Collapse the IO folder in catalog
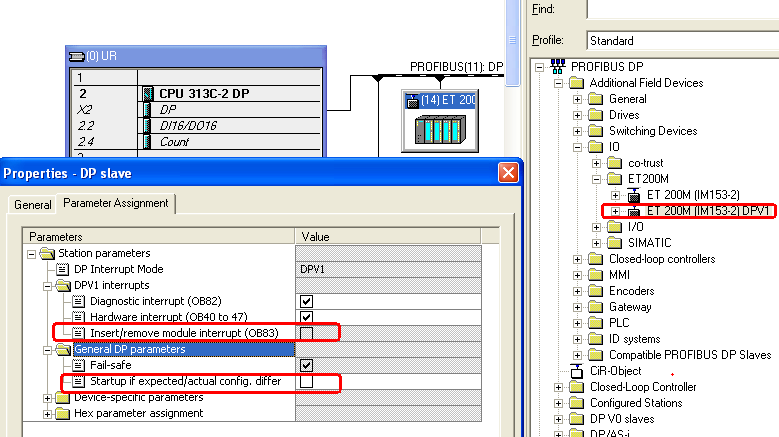Viewport: 779px width, 437px height. 577,147
